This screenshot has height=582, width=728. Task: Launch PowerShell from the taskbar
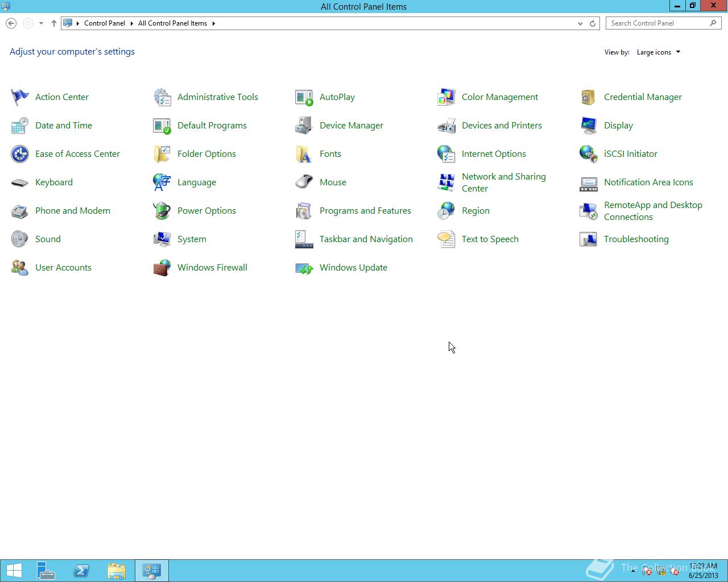click(81, 571)
